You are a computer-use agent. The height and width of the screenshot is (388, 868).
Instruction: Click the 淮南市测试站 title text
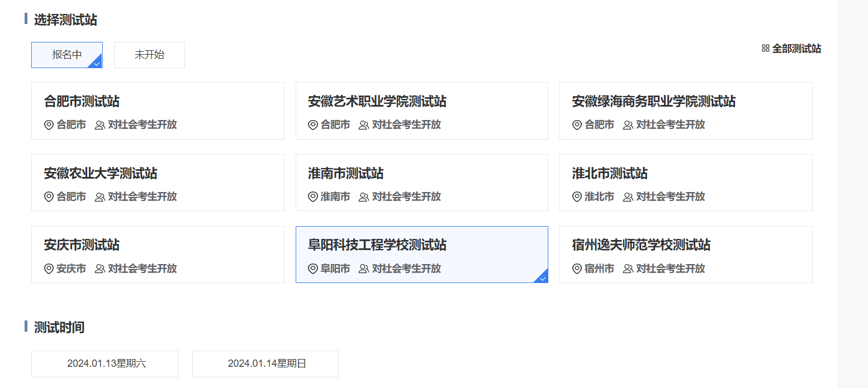pos(345,174)
